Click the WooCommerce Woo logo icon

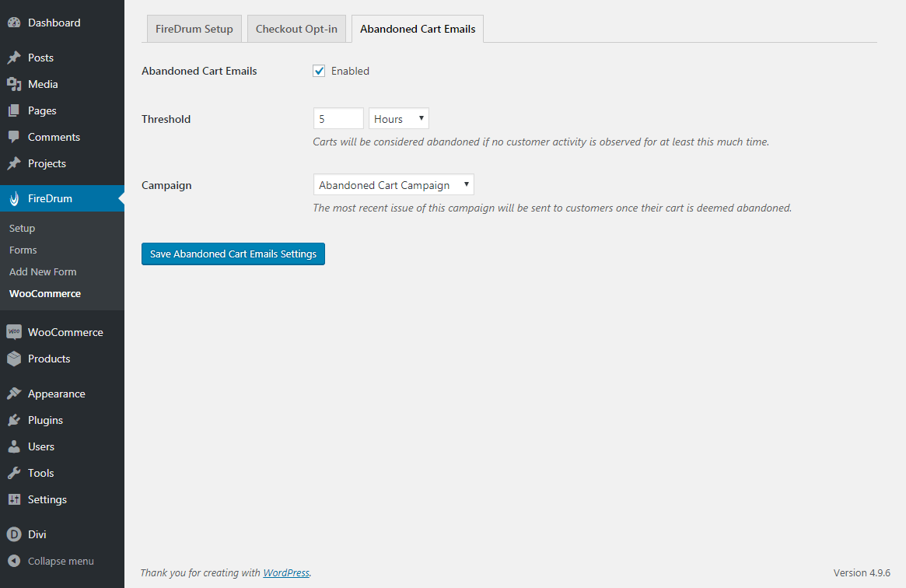point(13,332)
